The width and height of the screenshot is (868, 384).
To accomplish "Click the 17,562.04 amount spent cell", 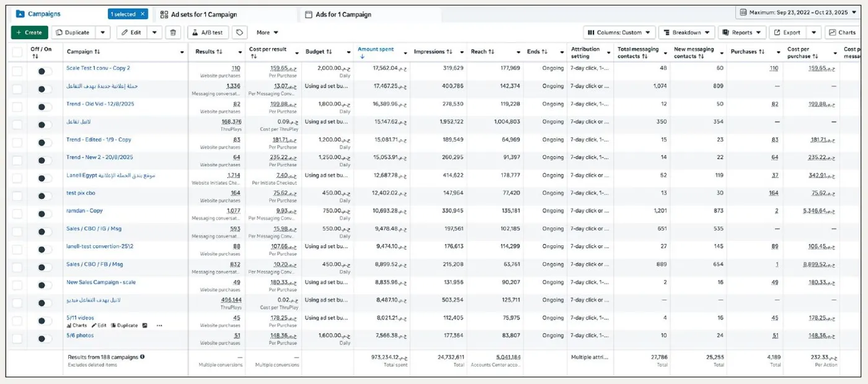I will pyautogui.click(x=390, y=68).
